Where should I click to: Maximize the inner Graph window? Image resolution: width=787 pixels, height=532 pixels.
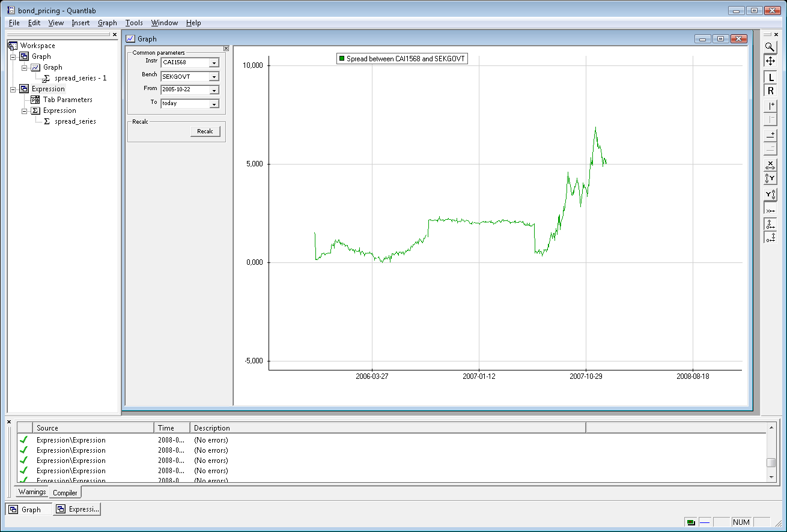[720, 39]
